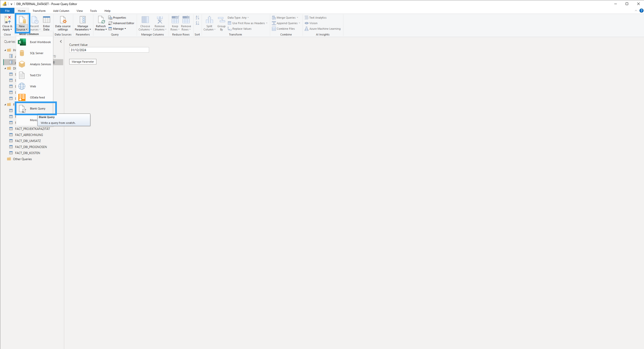
Task: Select the FACT_DBI_PROGNOSEN query
Action: coord(31,147)
